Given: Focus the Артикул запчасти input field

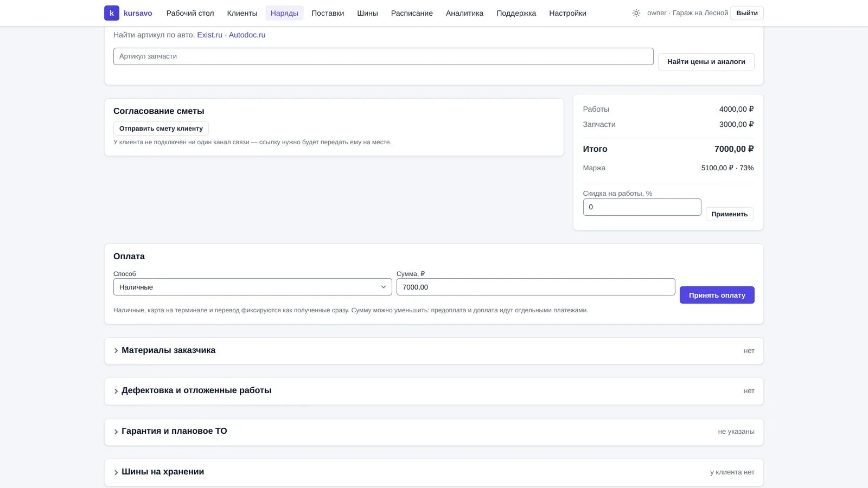Looking at the screenshot, I should click(383, 56).
